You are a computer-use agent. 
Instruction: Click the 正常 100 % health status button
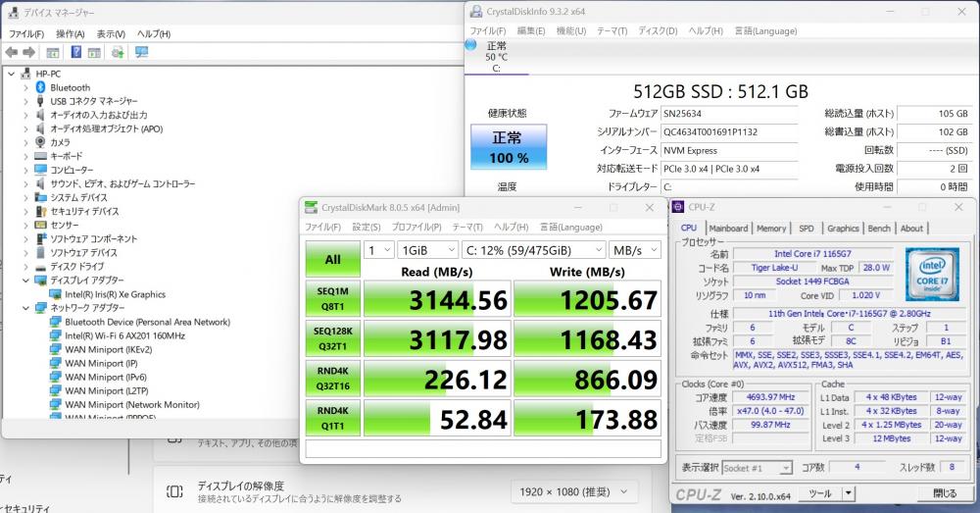(509, 147)
